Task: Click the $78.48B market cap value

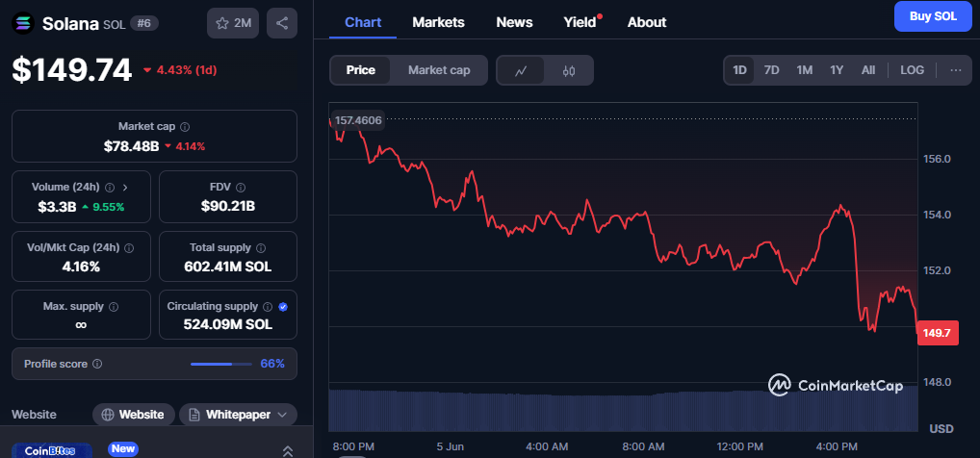Action: pos(131,146)
